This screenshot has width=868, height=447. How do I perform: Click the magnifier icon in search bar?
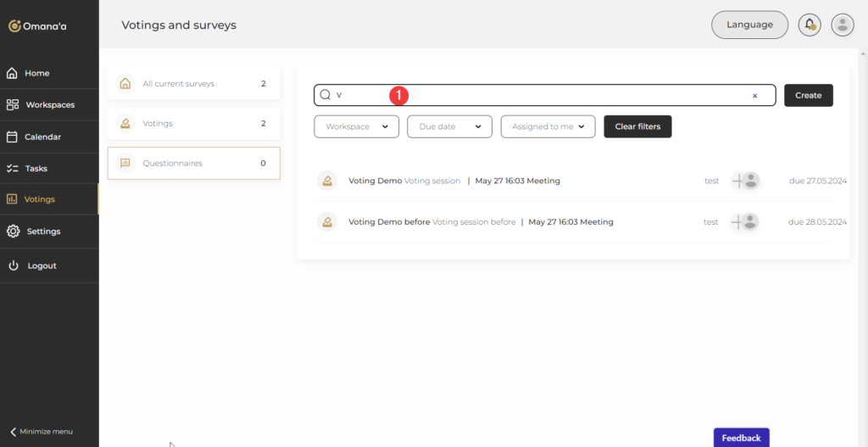tap(325, 95)
